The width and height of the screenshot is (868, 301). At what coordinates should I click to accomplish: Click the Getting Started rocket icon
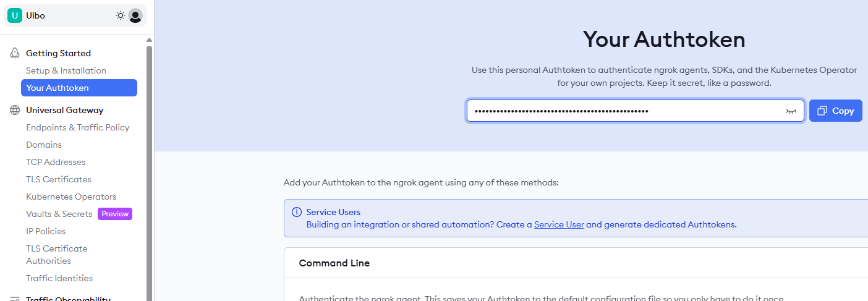coord(15,53)
